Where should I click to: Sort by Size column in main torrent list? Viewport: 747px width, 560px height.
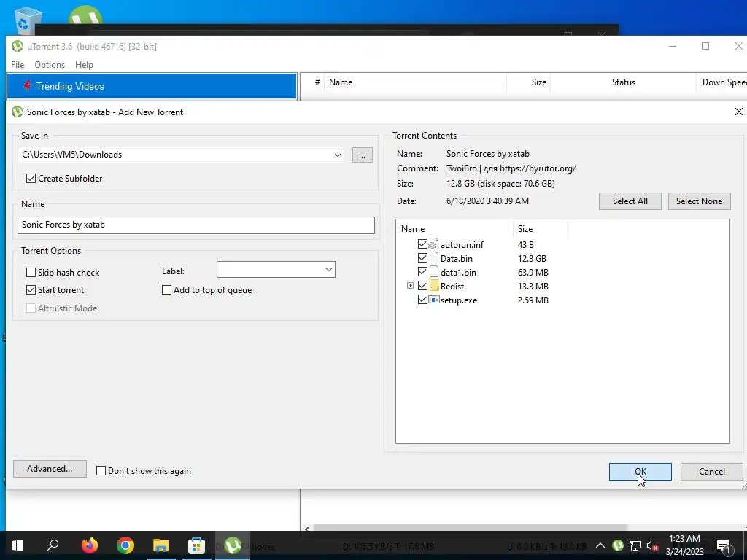pos(528,82)
